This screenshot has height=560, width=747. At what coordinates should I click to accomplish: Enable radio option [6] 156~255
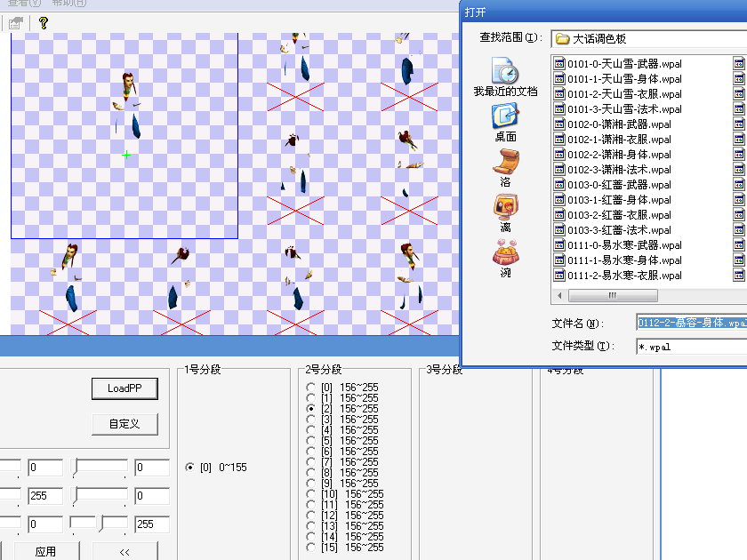[310, 451]
